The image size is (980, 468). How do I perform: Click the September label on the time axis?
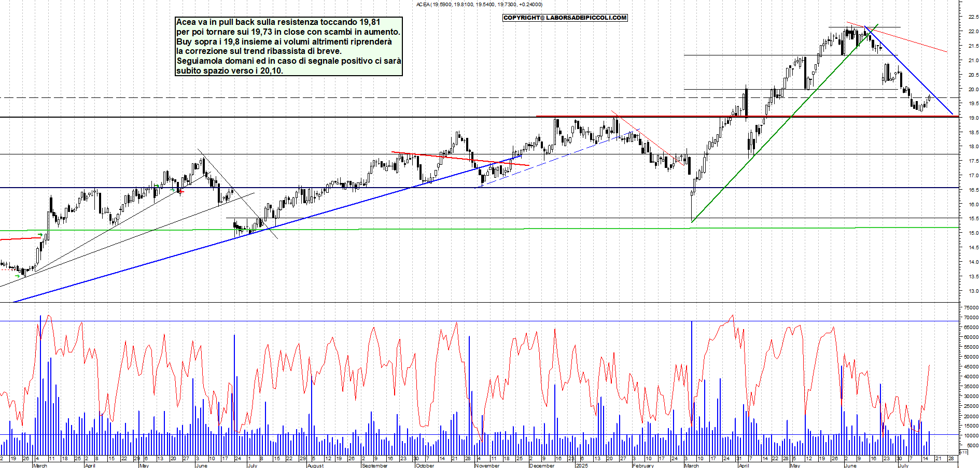(x=374, y=465)
